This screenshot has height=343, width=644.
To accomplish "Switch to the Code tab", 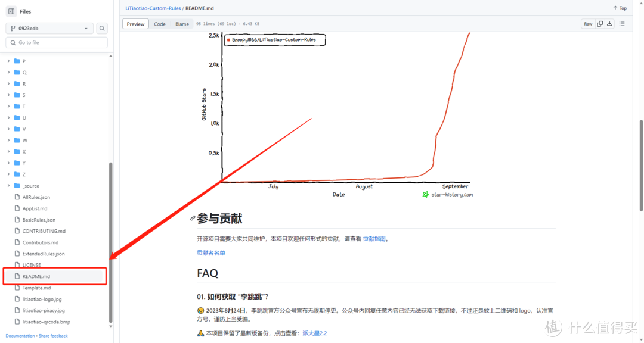I will tap(160, 24).
